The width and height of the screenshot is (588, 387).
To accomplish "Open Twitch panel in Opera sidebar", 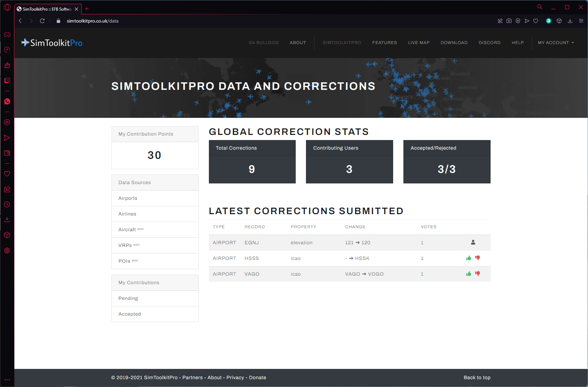I will [7, 81].
